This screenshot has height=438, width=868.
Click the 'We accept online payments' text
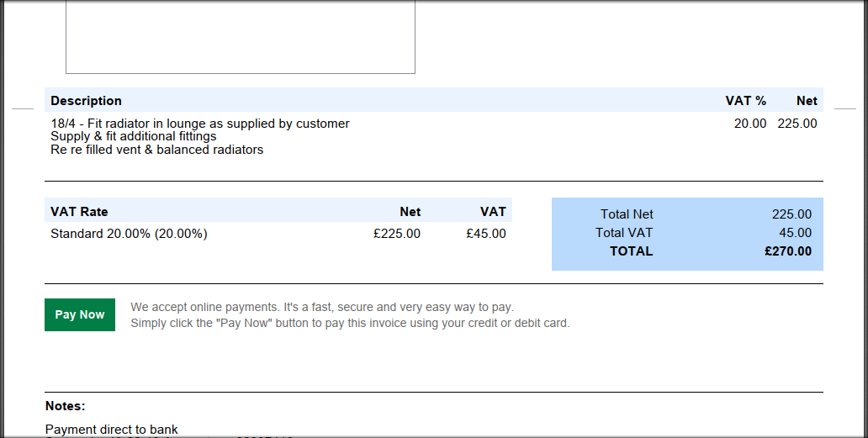[322, 307]
